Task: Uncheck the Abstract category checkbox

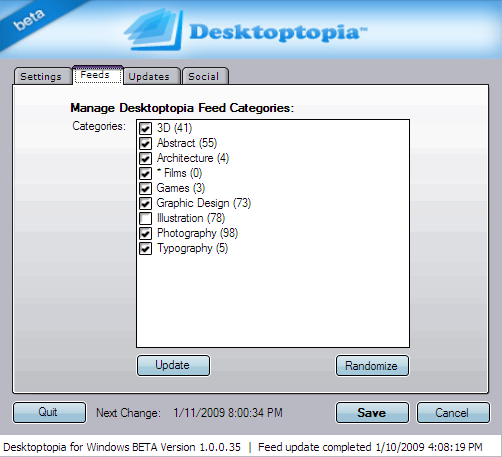Action: pos(145,143)
